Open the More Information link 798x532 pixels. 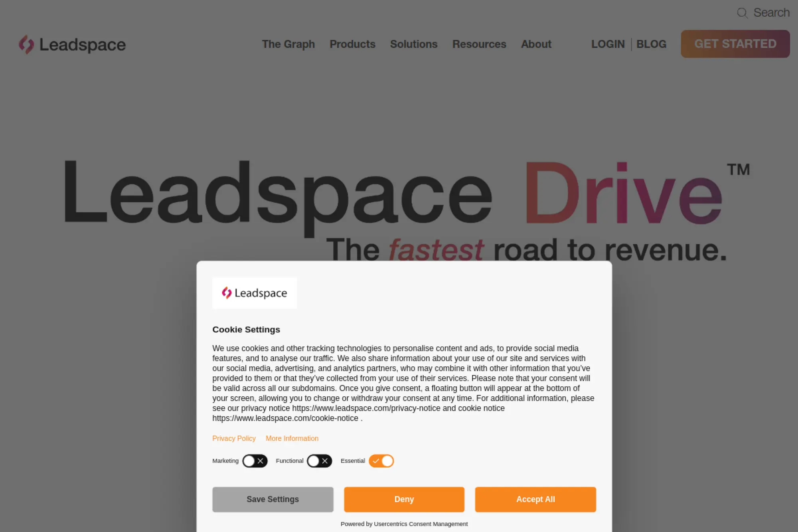pos(292,438)
